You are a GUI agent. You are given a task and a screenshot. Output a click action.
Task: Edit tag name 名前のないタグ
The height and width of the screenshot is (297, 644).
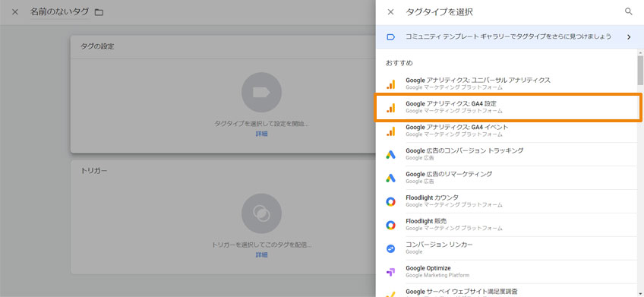click(x=59, y=12)
